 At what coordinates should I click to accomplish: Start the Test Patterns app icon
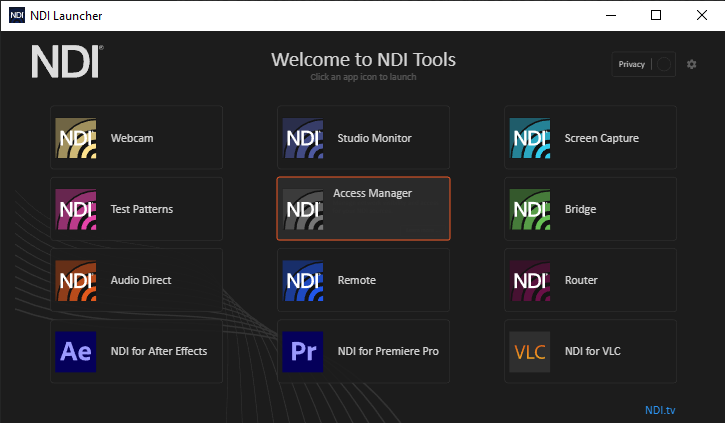click(x=76, y=209)
